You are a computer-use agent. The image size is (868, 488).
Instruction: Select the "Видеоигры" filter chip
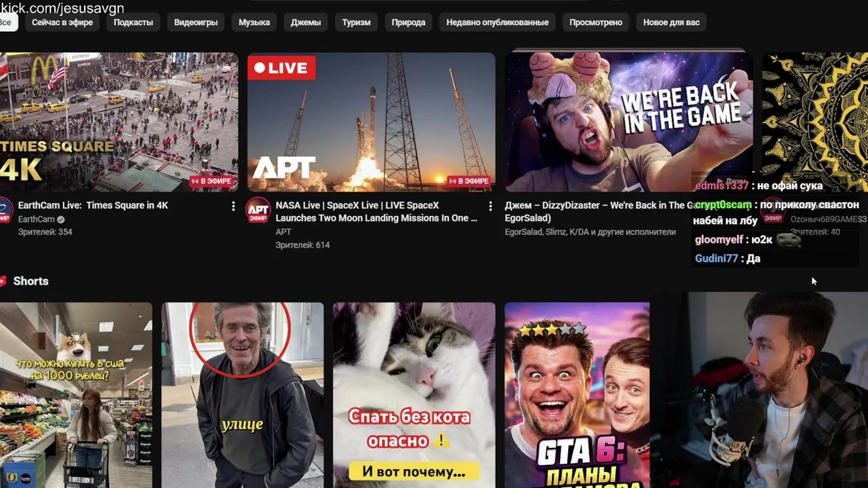pos(196,22)
